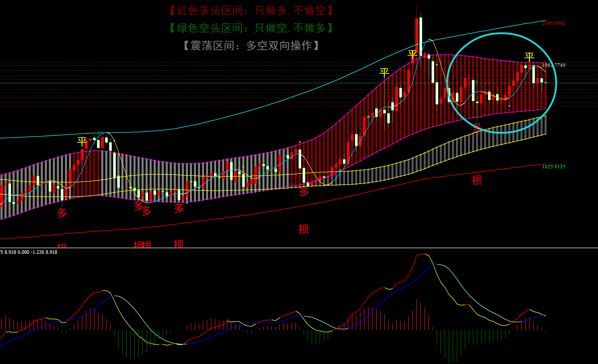Click the 多 marker right of the overlapping 多多 pair
This screenshot has height=364, width=598.
(179, 208)
